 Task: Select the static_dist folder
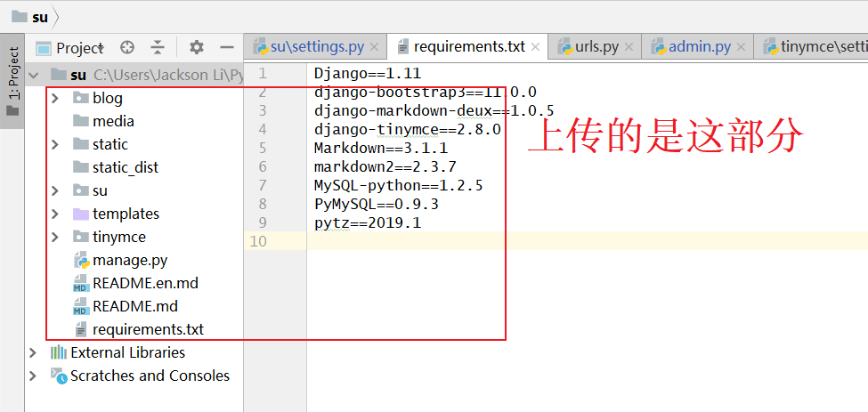(126, 167)
